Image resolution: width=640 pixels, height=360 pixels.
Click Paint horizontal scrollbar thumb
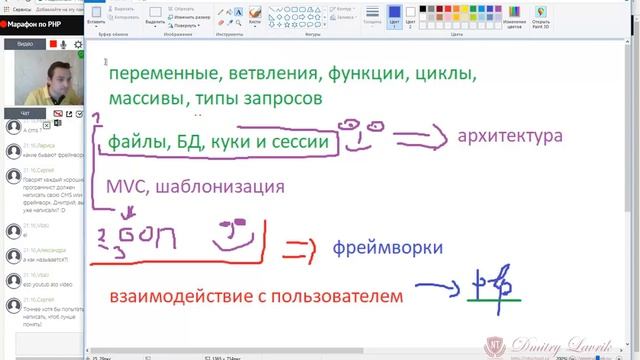click(227, 351)
